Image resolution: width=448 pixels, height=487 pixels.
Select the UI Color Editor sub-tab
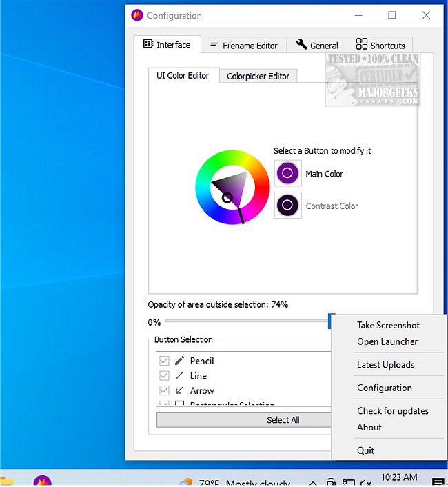click(183, 75)
